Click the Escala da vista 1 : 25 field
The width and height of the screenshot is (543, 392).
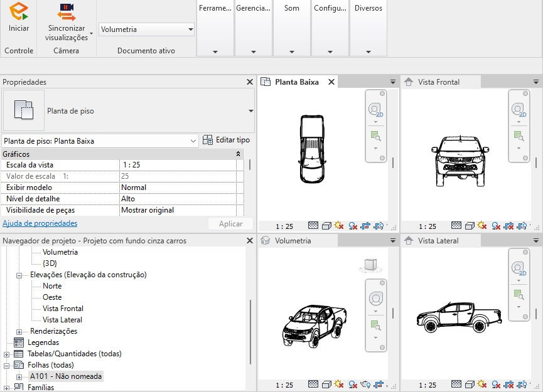point(178,165)
